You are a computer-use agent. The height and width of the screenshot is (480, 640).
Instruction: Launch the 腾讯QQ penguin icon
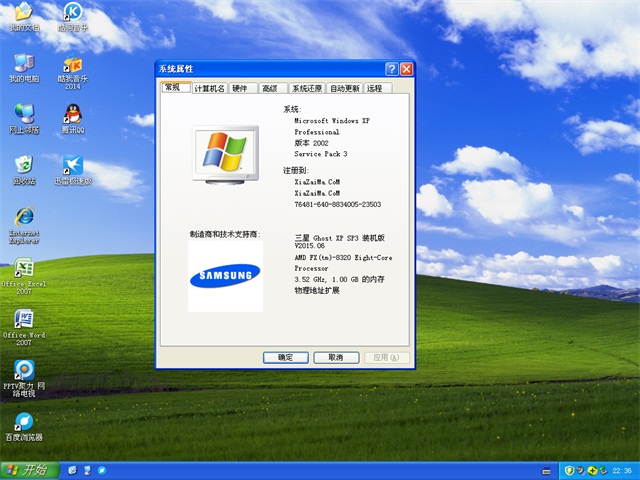tap(72, 114)
